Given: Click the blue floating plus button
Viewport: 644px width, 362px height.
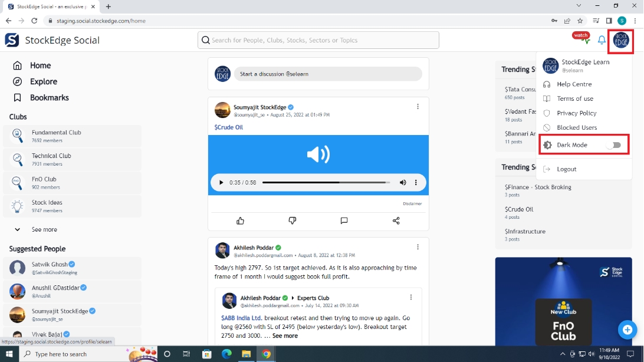Looking at the screenshot, I should pos(627,330).
